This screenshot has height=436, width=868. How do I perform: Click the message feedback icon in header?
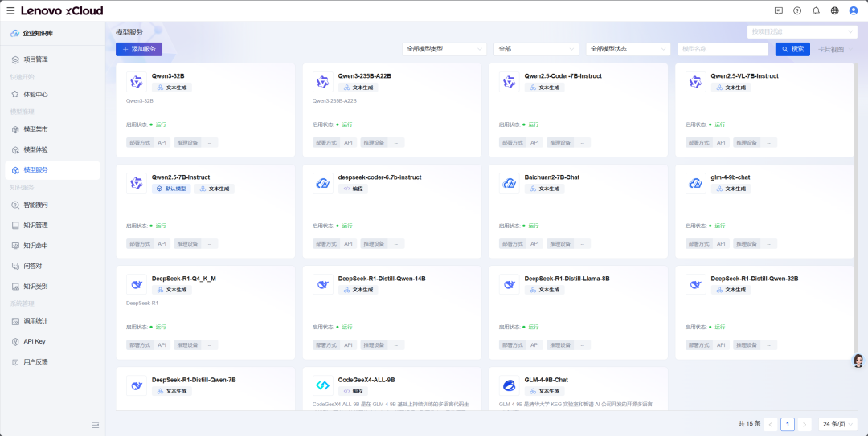[x=778, y=10]
